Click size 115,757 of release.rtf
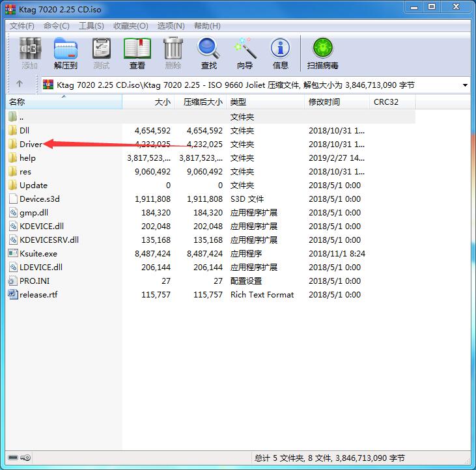 tap(156, 294)
